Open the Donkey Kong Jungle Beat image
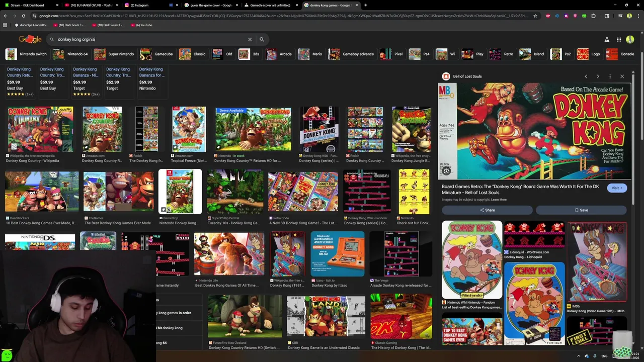 tap(411, 129)
